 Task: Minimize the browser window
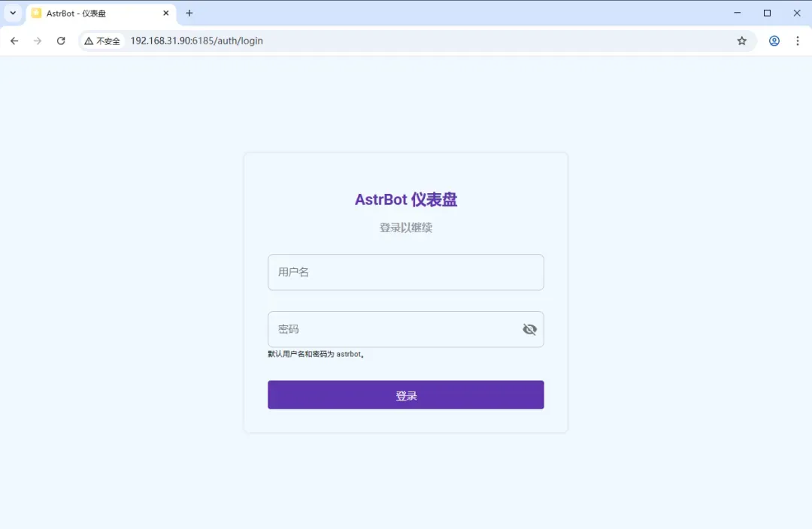pos(738,14)
